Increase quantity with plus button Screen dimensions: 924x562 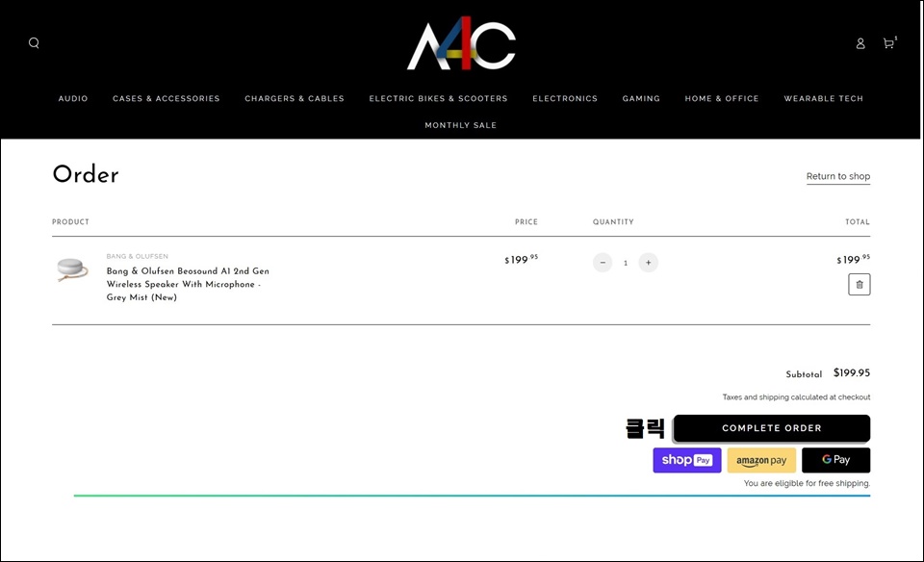pos(648,263)
